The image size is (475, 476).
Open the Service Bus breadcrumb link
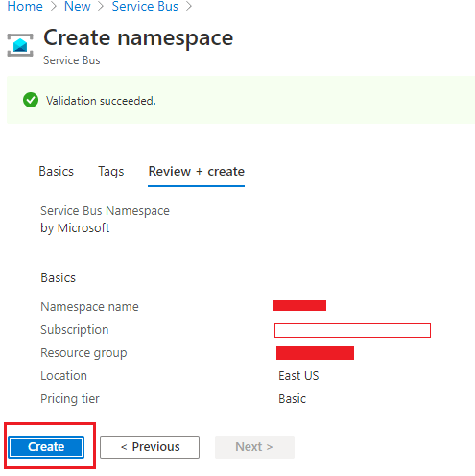[x=145, y=6]
